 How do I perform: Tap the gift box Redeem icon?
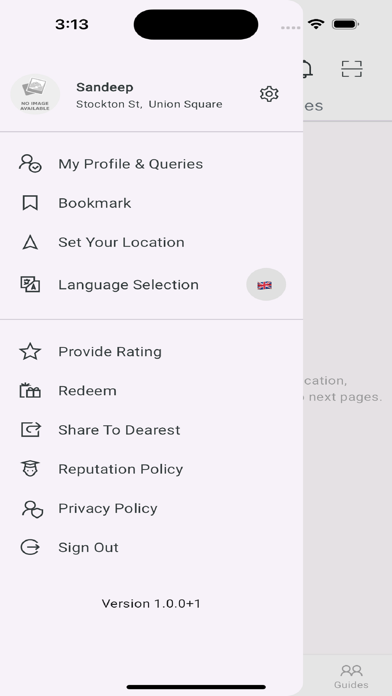click(30, 391)
